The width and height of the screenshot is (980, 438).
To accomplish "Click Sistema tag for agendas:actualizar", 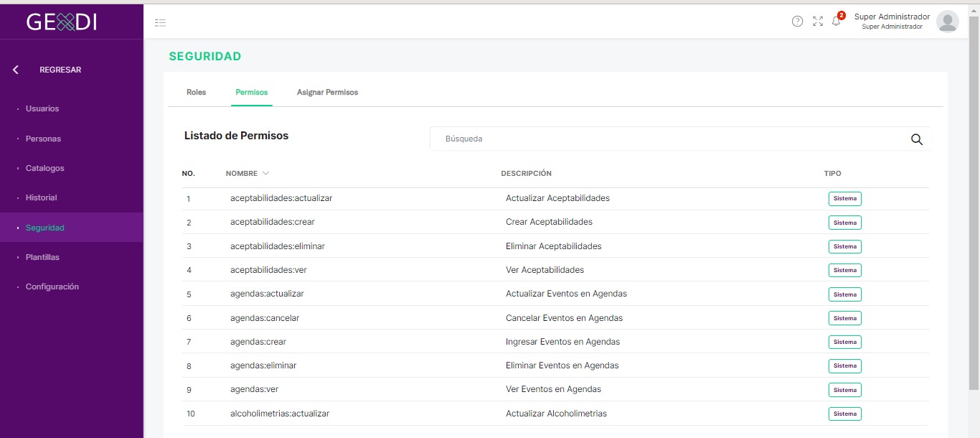I will [844, 294].
